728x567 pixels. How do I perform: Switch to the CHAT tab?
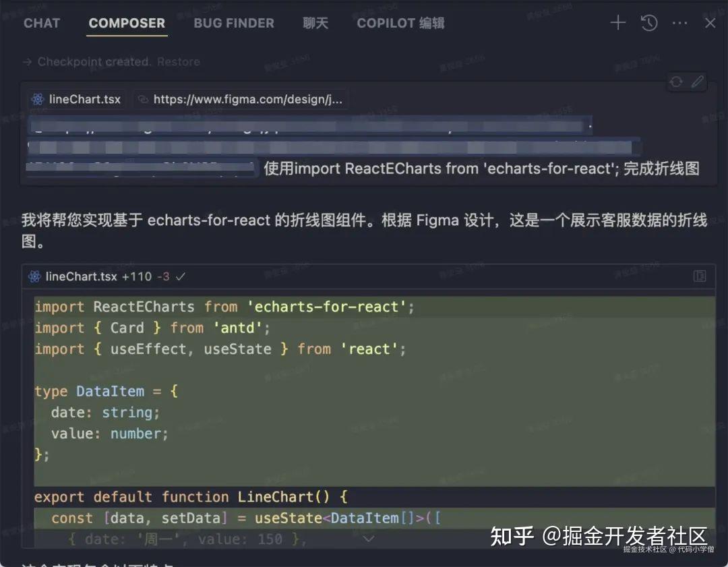tap(42, 23)
